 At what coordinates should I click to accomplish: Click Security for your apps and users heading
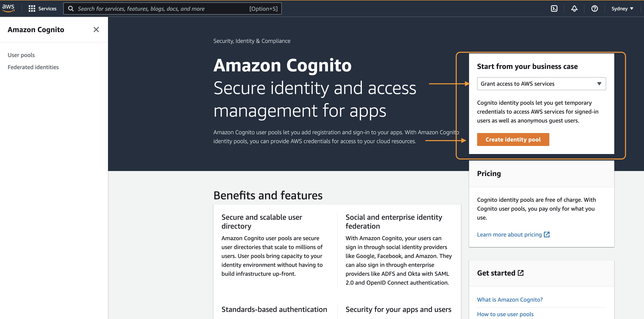[x=398, y=309]
